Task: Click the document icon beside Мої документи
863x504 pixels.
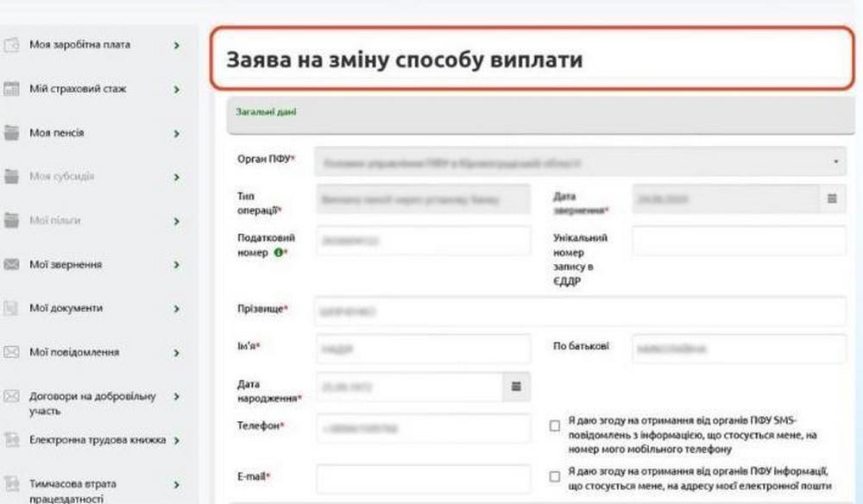Action: pos(12,308)
